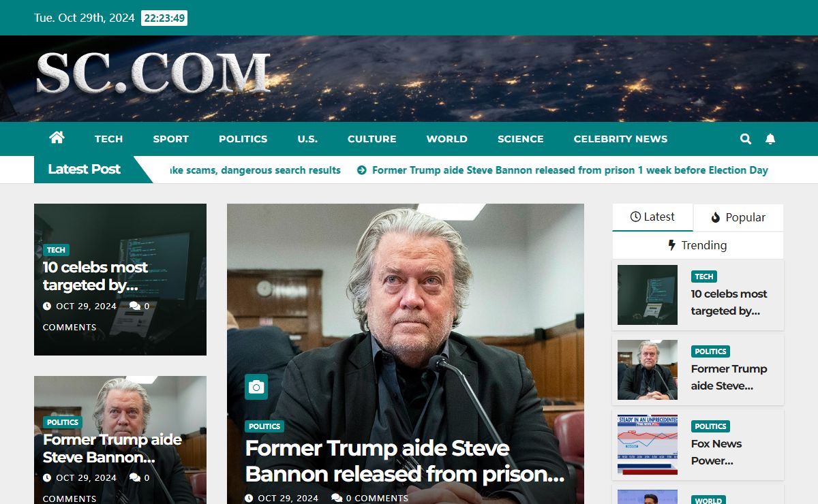Click the SC.COM site logo
This screenshot has width=818, height=504.
tap(153, 73)
